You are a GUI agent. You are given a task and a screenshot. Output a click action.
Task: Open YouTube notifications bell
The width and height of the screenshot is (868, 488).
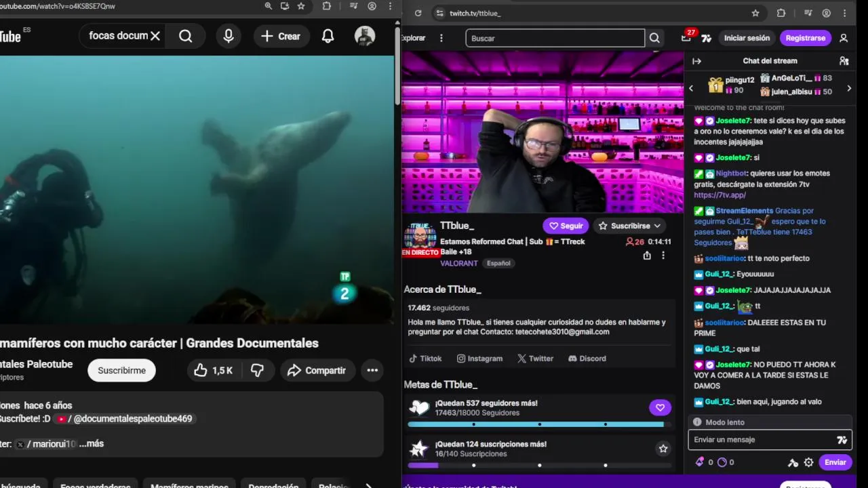pyautogui.click(x=328, y=37)
